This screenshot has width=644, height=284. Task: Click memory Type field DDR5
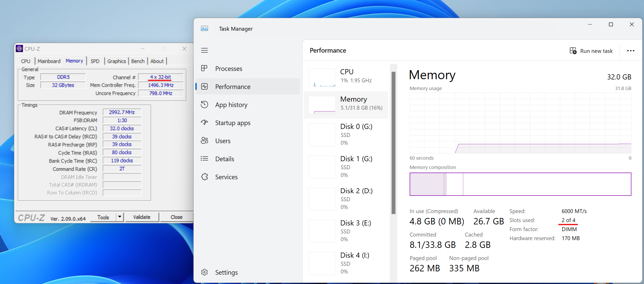click(63, 77)
